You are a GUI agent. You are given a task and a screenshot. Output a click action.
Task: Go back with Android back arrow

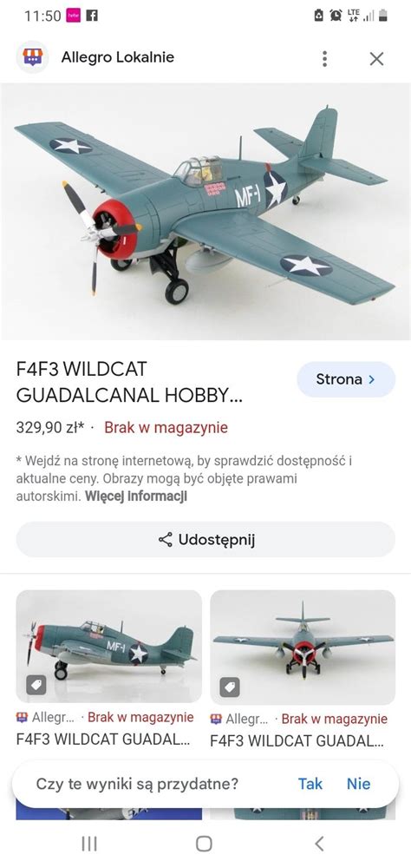(319, 843)
